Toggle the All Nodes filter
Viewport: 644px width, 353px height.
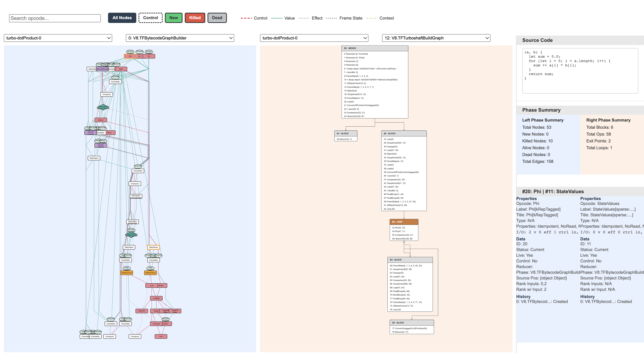122,18
